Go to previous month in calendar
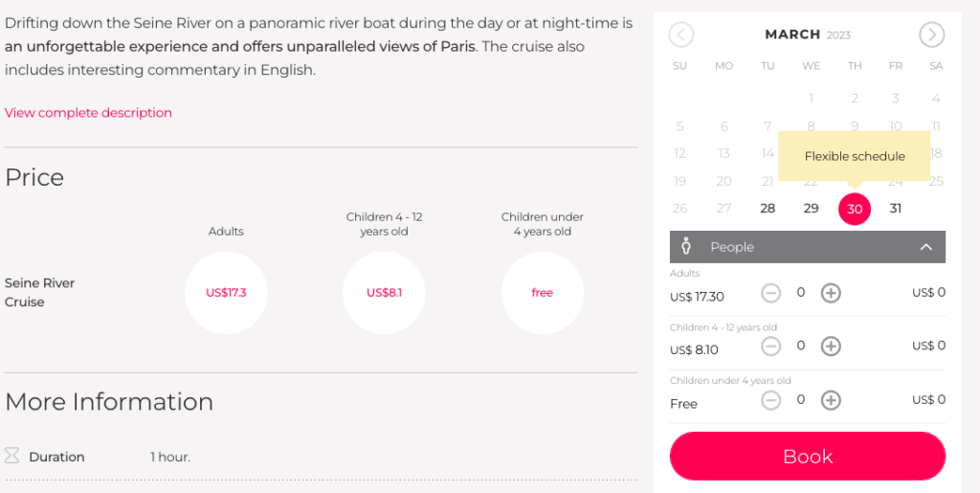 (x=680, y=35)
